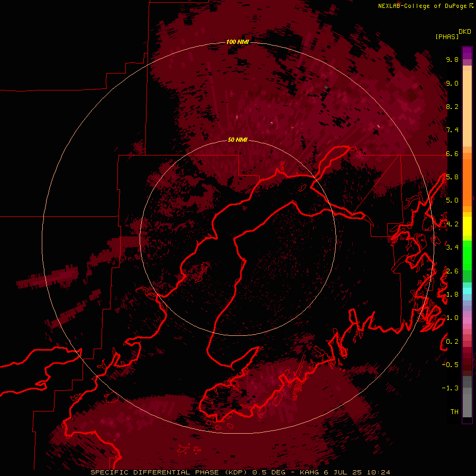The width and height of the screenshot is (476, 476).
Task: Pick the bright green band of the scale
Action: pos(467,256)
